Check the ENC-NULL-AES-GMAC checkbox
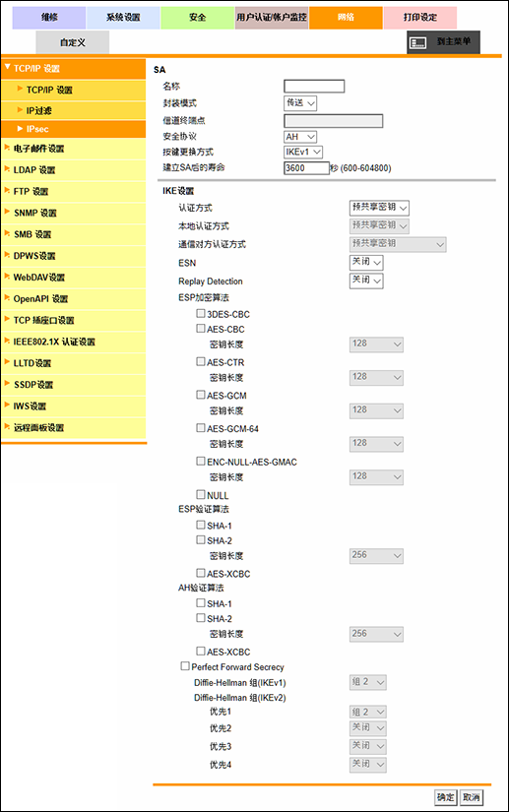The height and width of the screenshot is (812, 509). tap(201, 461)
